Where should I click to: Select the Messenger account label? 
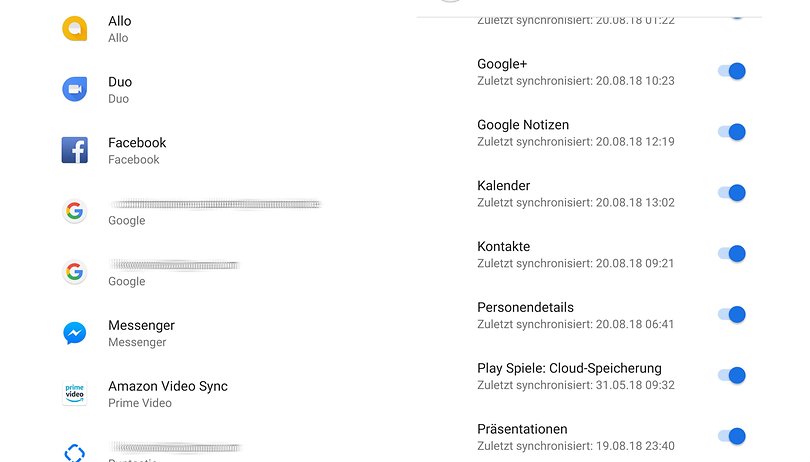[x=142, y=325]
